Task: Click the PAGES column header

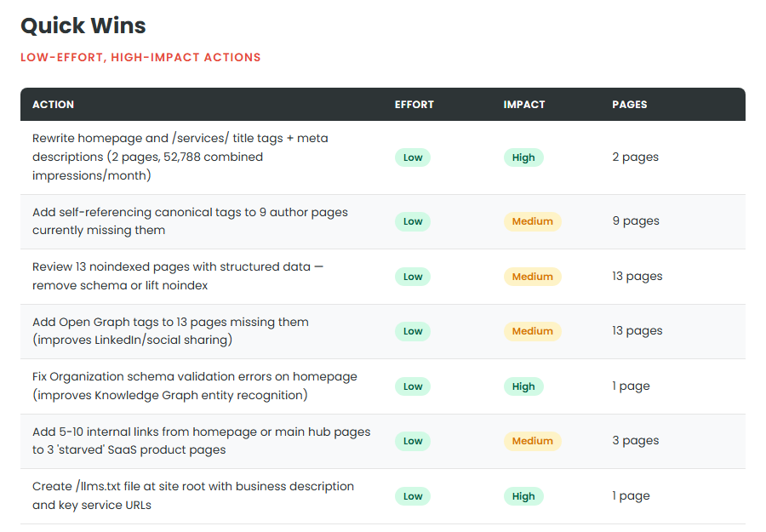Action: click(x=630, y=105)
